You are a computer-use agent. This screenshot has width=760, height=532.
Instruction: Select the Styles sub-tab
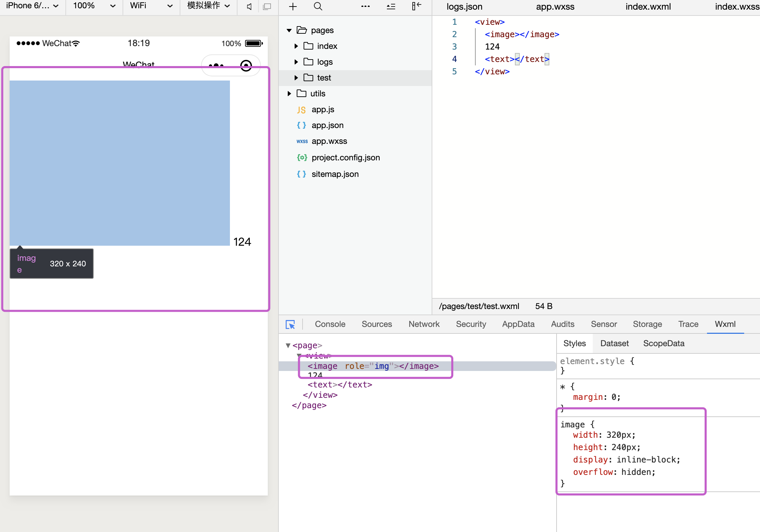tap(574, 343)
